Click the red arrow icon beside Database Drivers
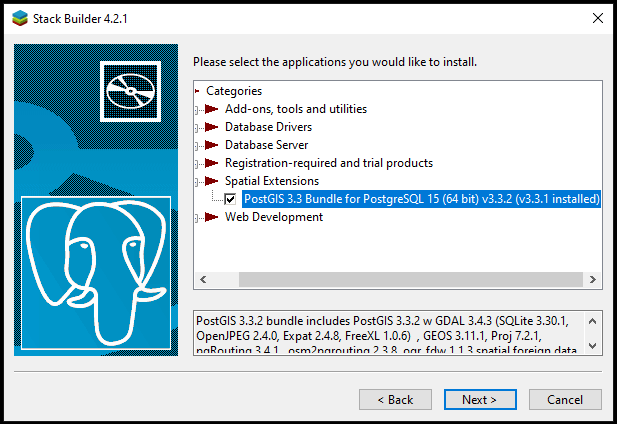The image size is (617, 424). pos(212,127)
